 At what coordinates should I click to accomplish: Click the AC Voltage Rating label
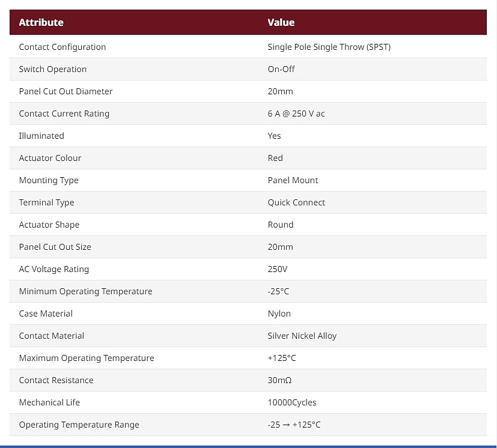tap(54, 269)
